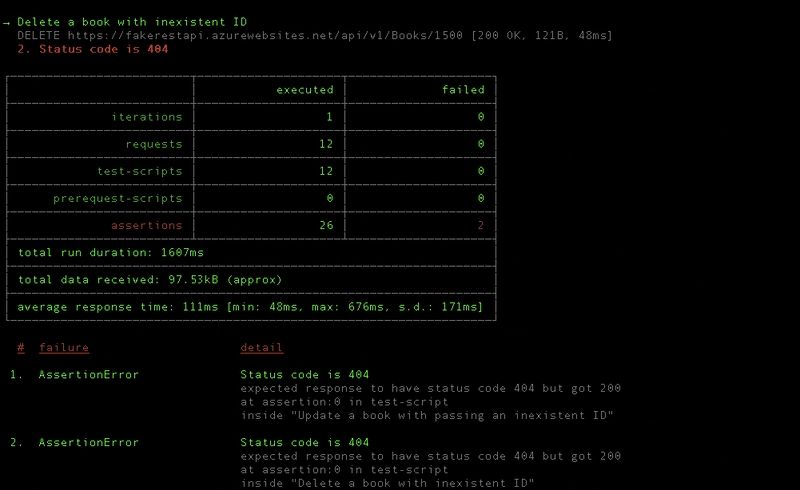Select the "total run duration: 1607ms" line
This screenshot has height=490, width=800.
(111, 252)
